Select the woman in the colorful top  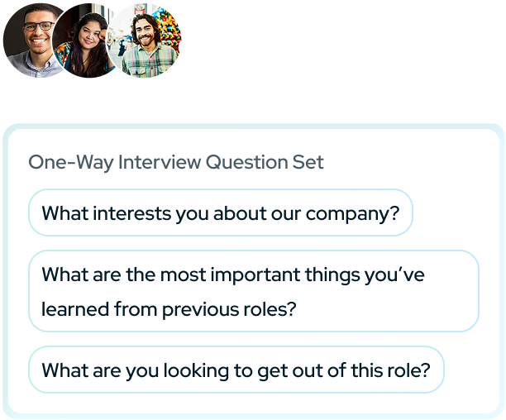(89, 41)
